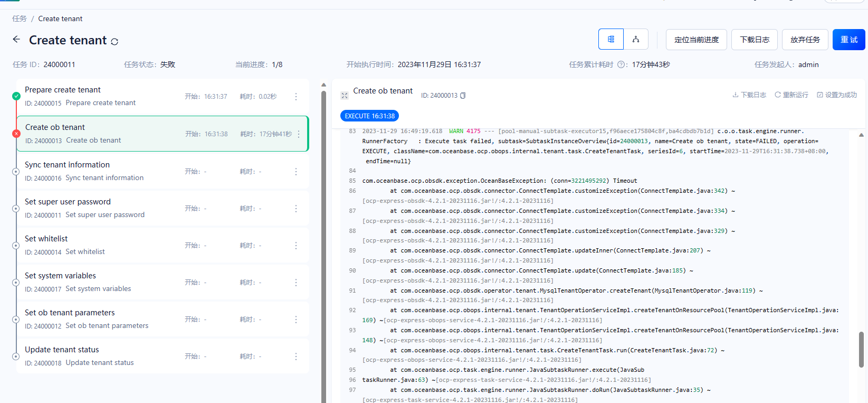
Task: Open the more menu for Set super user password
Action: coord(296,209)
